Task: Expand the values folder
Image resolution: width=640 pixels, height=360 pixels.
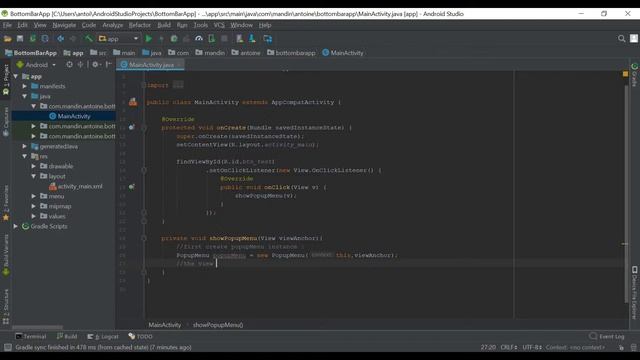Action: (x=33, y=216)
